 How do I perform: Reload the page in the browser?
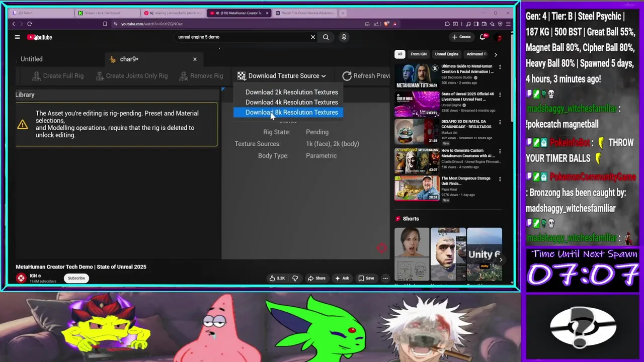[x=30, y=24]
